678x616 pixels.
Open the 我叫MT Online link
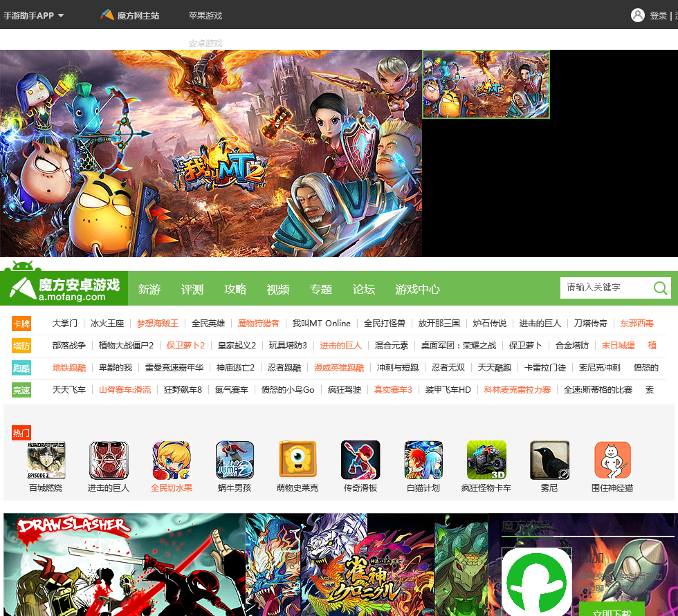[x=321, y=323]
